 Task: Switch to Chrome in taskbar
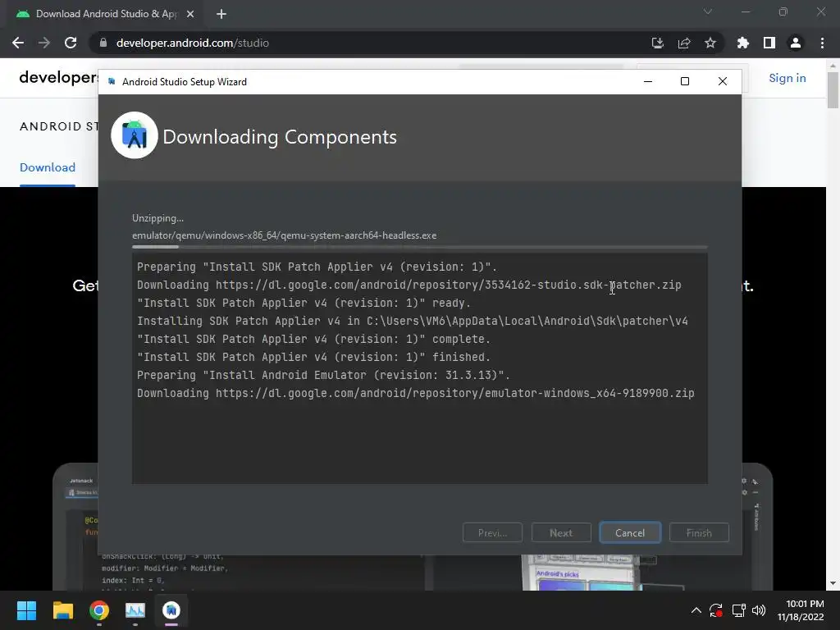pyautogui.click(x=99, y=610)
